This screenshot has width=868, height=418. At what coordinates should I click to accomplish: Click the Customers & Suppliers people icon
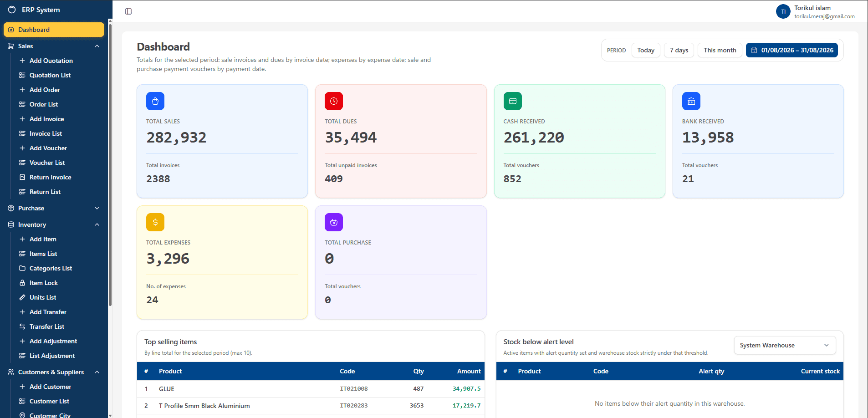[x=11, y=372]
